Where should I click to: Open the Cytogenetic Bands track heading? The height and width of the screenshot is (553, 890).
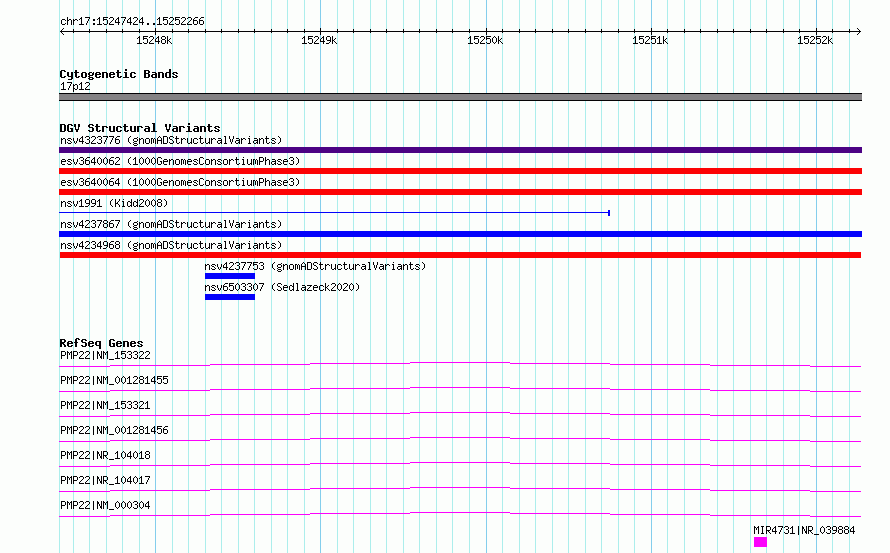click(x=119, y=74)
